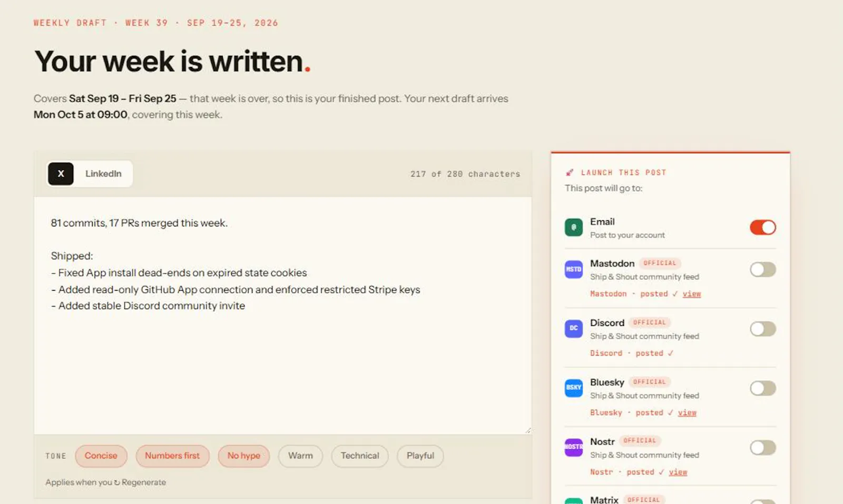843x504 pixels.
Task: Click the rocket icon beside Launch This Post
Action: (570, 173)
